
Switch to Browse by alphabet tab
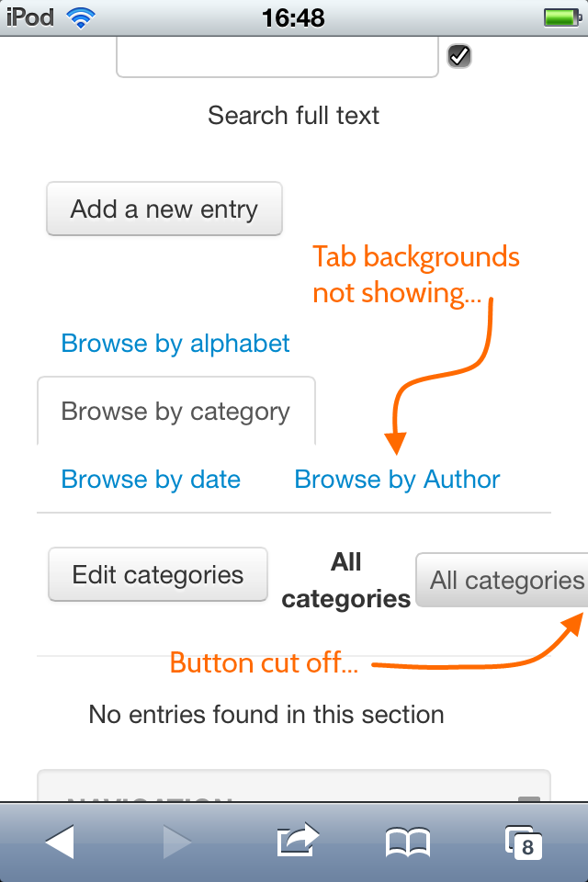point(175,343)
